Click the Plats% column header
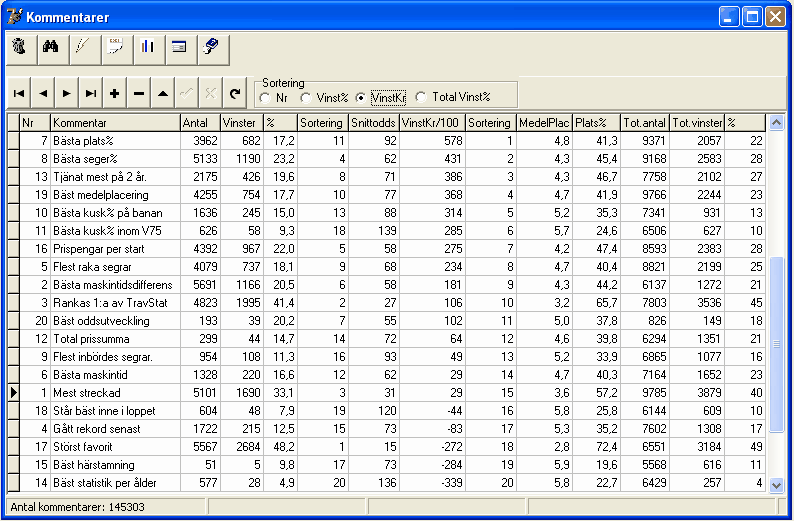 pyautogui.click(x=597, y=123)
